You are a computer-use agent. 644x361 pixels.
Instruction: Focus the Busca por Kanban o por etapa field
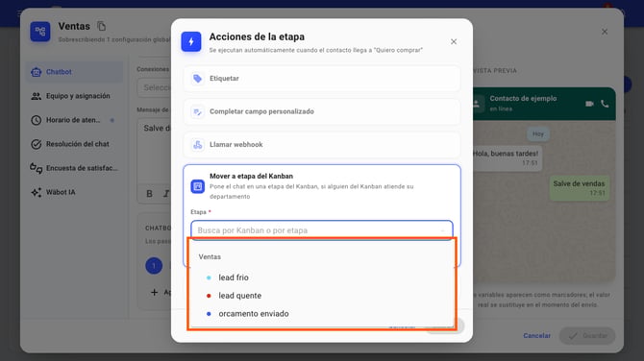coord(322,230)
